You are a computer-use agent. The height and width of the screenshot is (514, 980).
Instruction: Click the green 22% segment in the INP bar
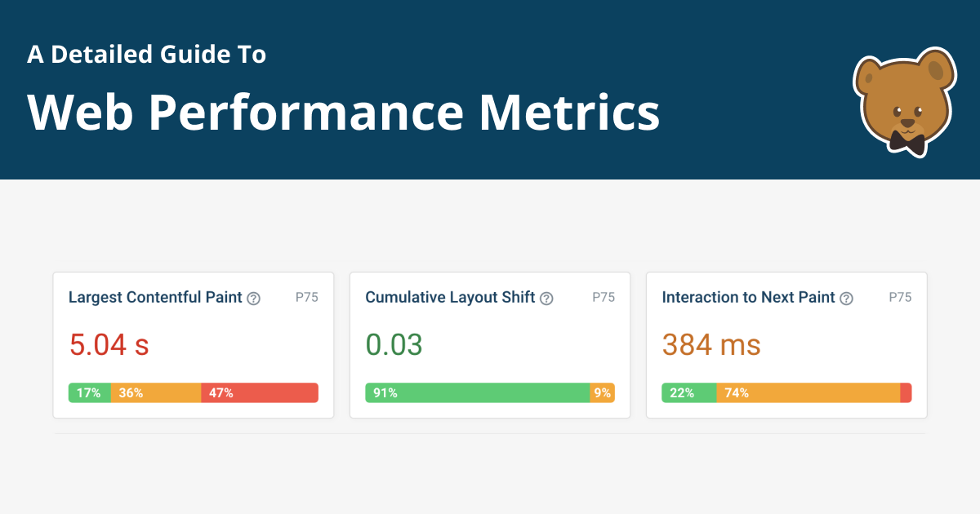[688, 392]
